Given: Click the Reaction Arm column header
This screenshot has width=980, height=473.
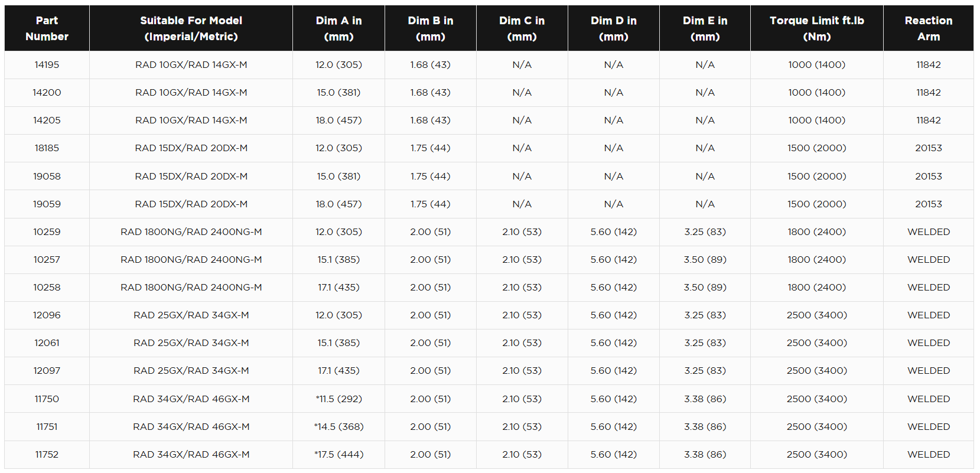Looking at the screenshot, I should 928,28.
